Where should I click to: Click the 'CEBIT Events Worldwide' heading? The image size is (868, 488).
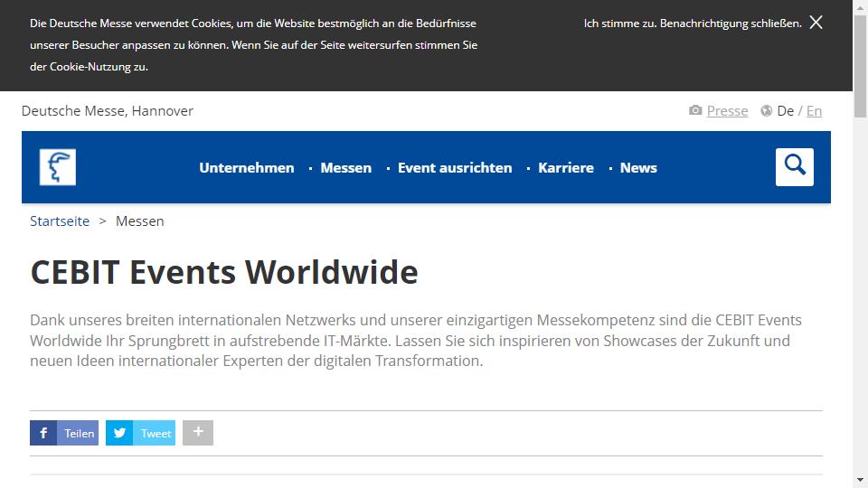[224, 272]
